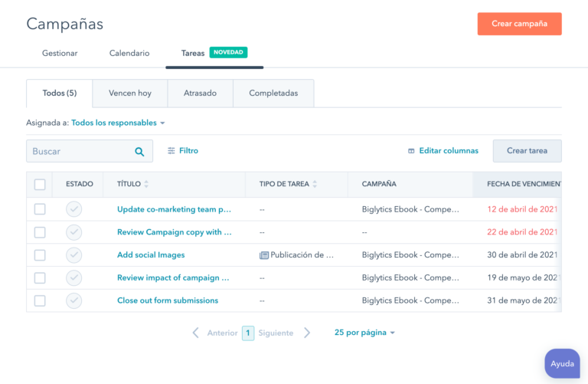The image size is (588, 384).
Task: Click the Filtro sliders icon
Action: coord(171,150)
